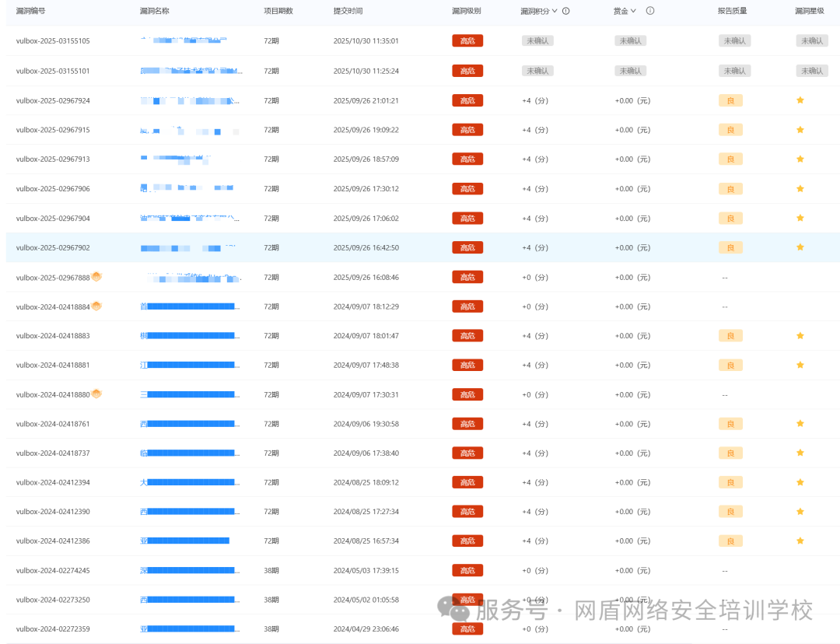This screenshot has width=840, height=644.
Task: Click the 漏洞名称 column header
Action: [154, 11]
